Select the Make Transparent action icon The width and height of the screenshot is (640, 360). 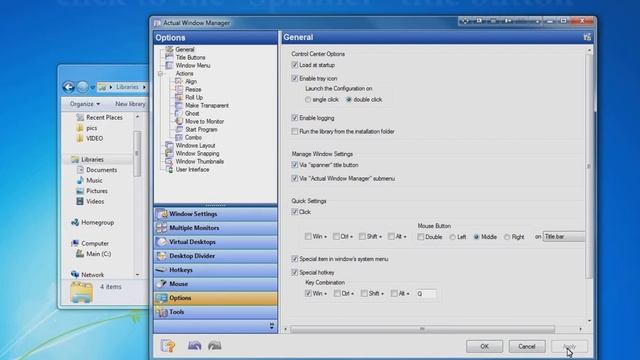pyautogui.click(x=179, y=105)
